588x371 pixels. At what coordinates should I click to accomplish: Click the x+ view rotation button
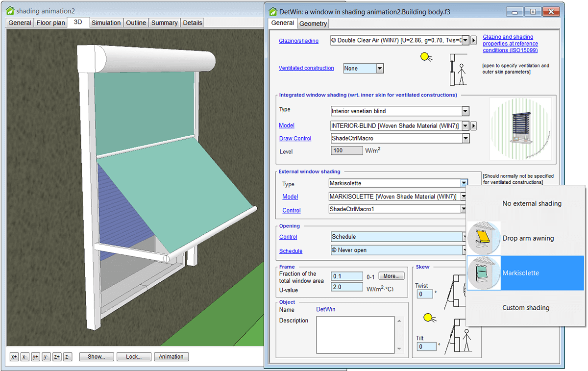14,357
